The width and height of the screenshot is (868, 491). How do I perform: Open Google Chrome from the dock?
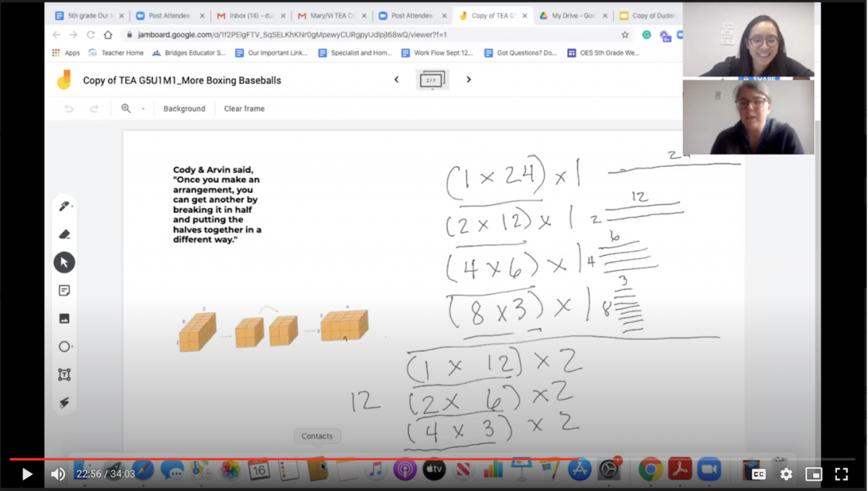pos(650,470)
